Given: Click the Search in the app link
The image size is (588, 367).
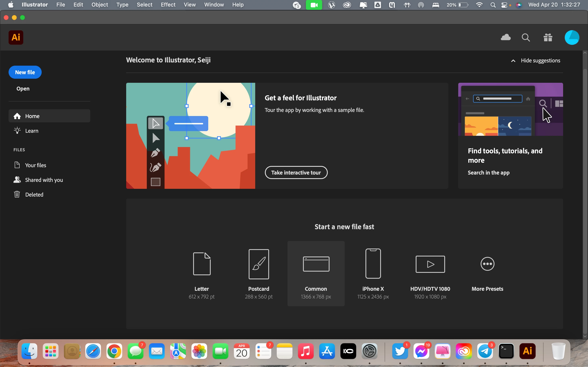Looking at the screenshot, I should point(488,172).
